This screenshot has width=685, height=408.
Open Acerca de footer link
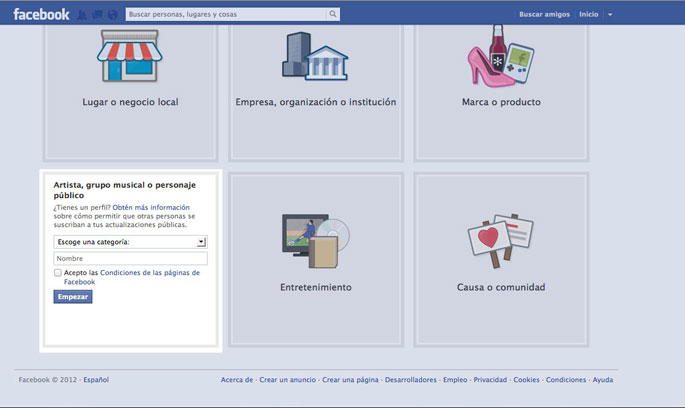click(237, 380)
